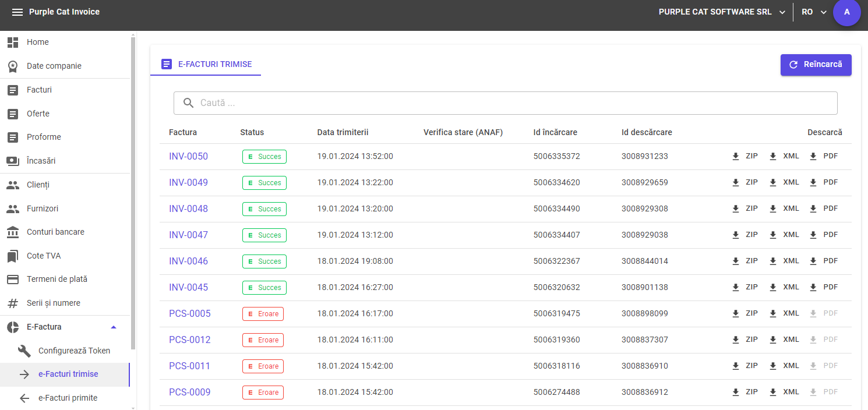Download ZIP for PCS-0005
The width and height of the screenshot is (868, 410).
[x=744, y=313]
